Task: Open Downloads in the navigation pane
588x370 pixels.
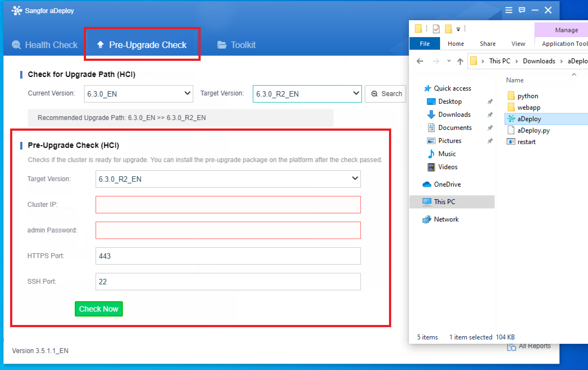Action: 454,115
